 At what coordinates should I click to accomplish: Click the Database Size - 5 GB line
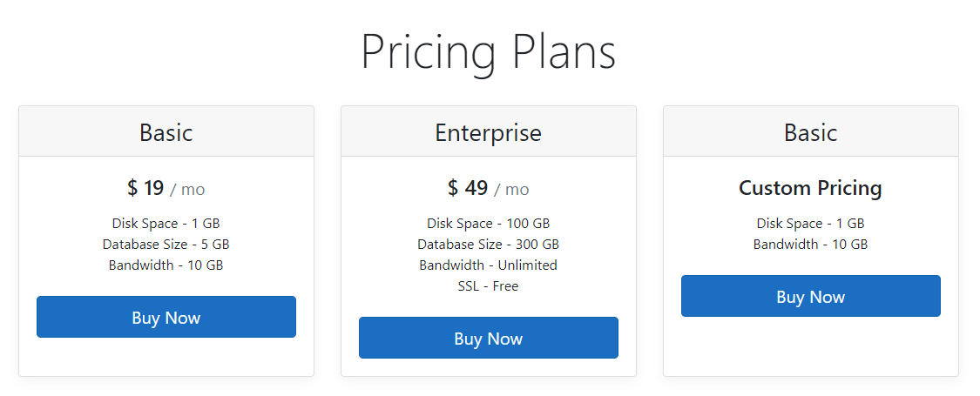point(166,245)
